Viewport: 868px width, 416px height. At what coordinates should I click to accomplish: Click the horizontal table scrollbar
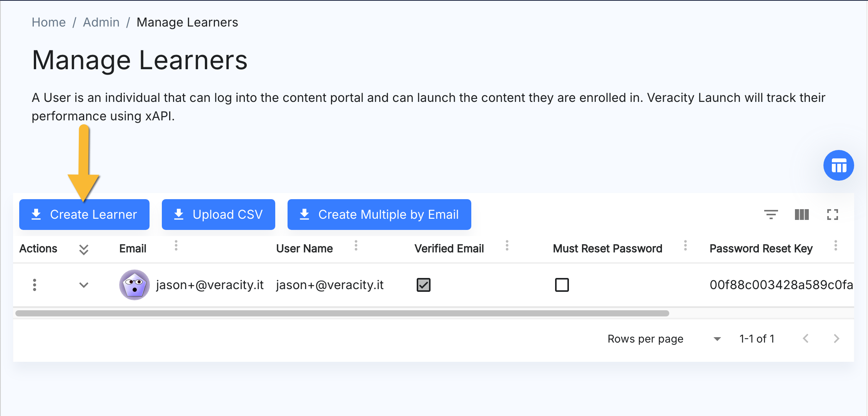[x=342, y=313]
